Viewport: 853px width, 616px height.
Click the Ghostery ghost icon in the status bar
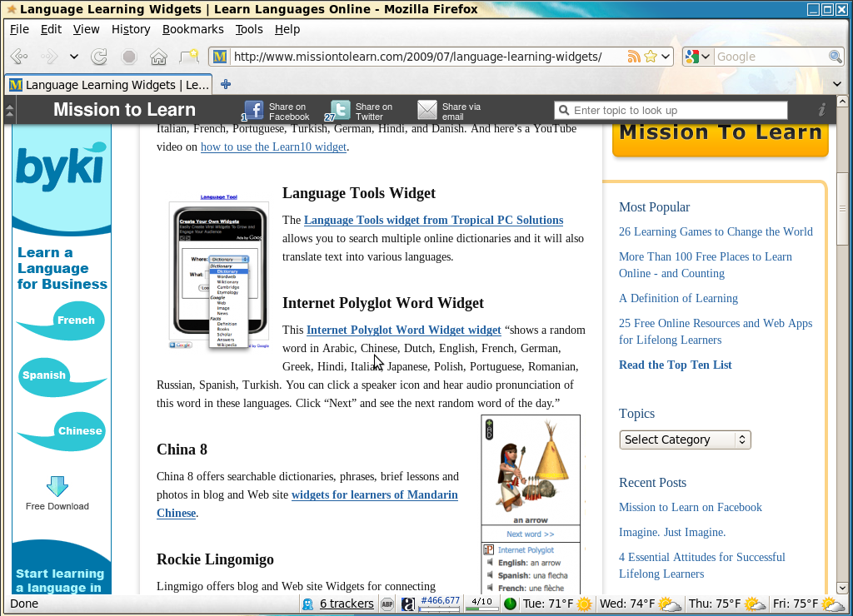click(x=308, y=604)
